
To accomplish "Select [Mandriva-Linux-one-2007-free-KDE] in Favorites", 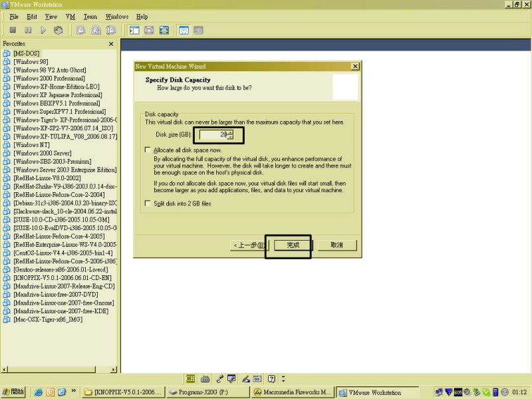I will (x=61, y=311).
